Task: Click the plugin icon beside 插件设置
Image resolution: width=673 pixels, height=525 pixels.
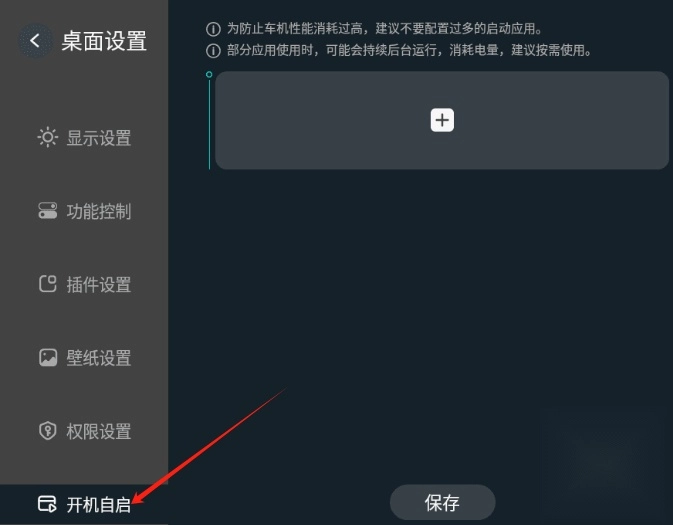Action: pyautogui.click(x=48, y=284)
